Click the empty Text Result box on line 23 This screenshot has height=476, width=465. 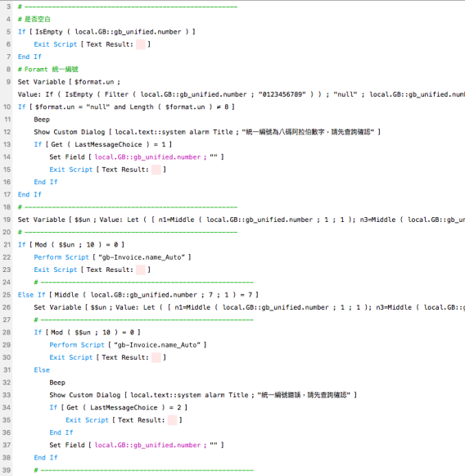pos(141,270)
